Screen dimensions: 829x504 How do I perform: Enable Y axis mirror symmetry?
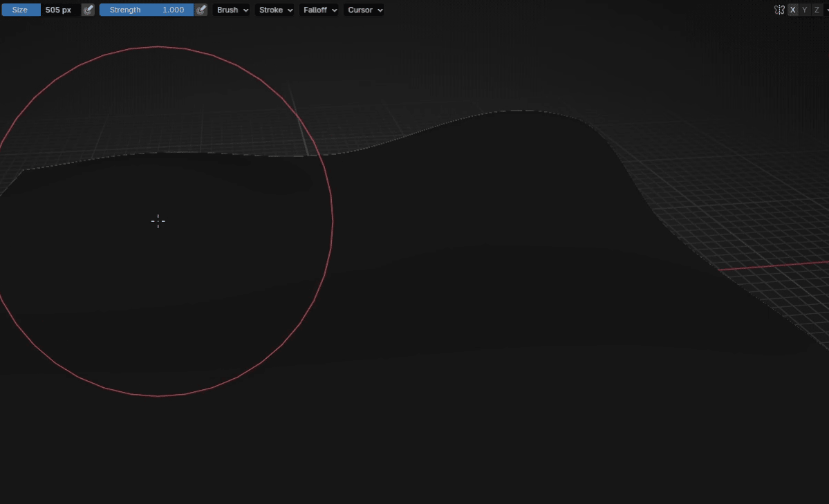pyautogui.click(x=804, y=10)
